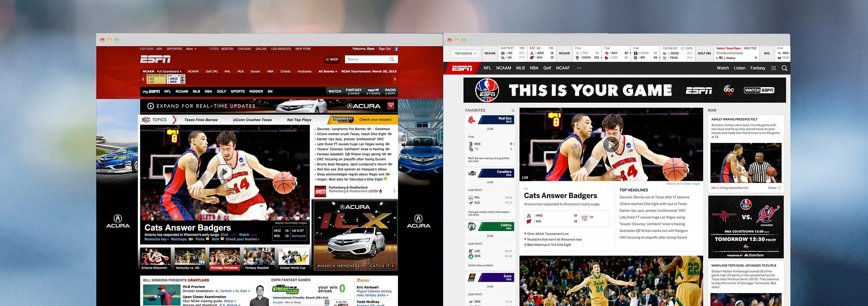868x306 pixels.
Task: Click the Rothenberg & Weatherford next arrow
Action: 394,191
